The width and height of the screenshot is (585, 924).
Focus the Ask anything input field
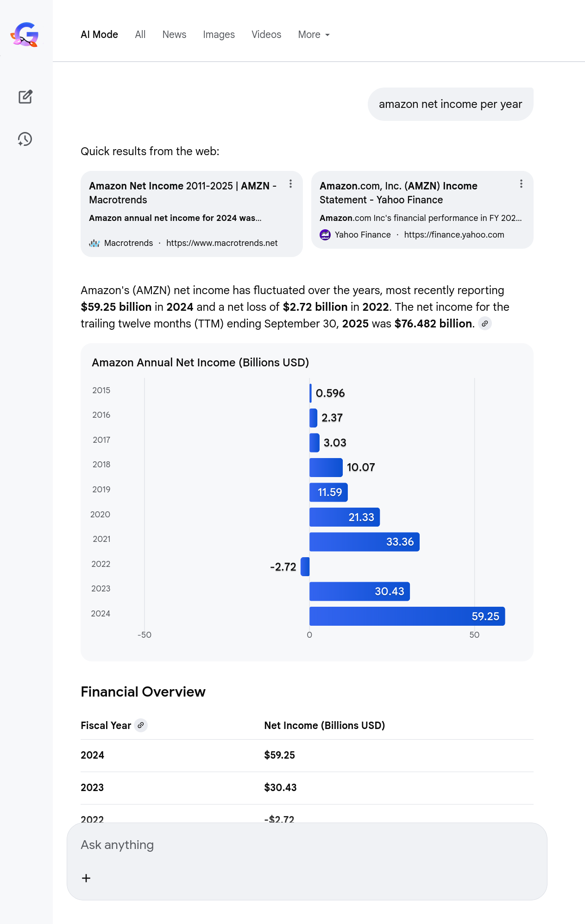(306, 845)
